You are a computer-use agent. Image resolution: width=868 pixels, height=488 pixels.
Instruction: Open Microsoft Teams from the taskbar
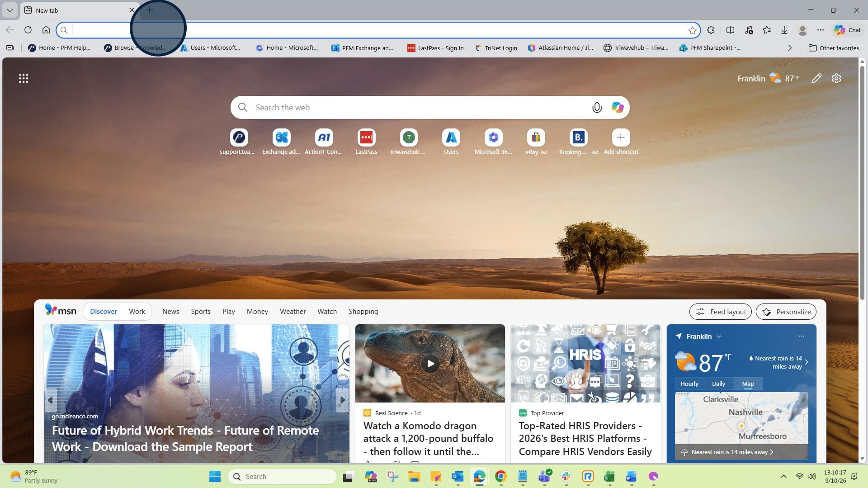point(544,476)
